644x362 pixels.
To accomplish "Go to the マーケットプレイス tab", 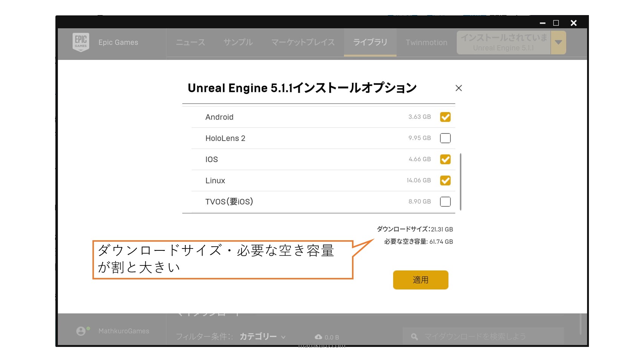I will (x=303, y=42).
